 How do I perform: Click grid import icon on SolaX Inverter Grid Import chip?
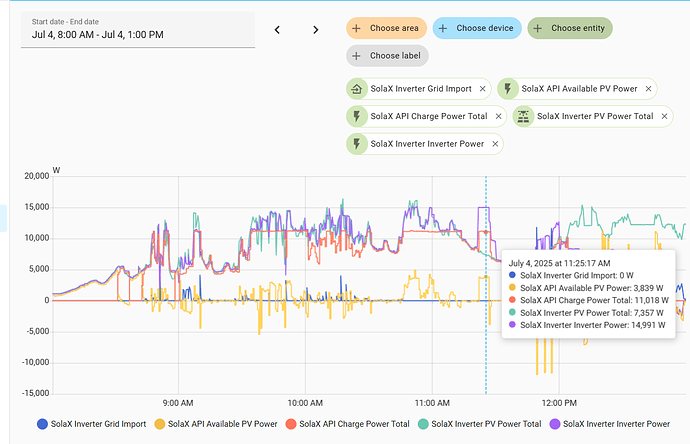coord(357,89)
